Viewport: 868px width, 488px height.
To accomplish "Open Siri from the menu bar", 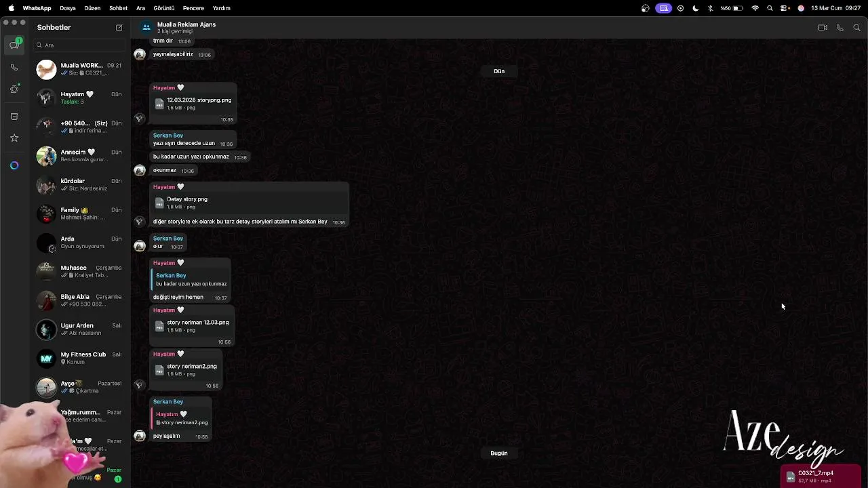I will [x=801, y=8].
